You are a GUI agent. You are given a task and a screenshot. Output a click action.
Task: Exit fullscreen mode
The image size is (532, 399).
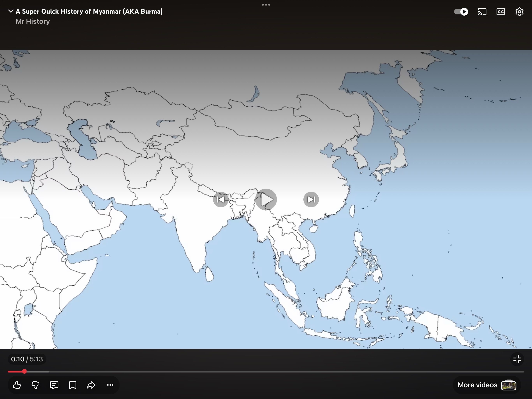(x=517, y=359)
